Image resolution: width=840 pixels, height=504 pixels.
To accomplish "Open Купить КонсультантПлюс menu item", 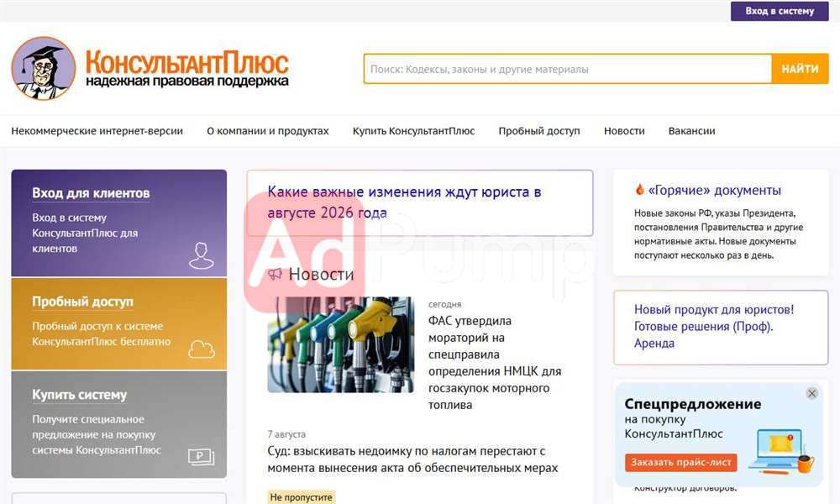I will tap(413, 131).
